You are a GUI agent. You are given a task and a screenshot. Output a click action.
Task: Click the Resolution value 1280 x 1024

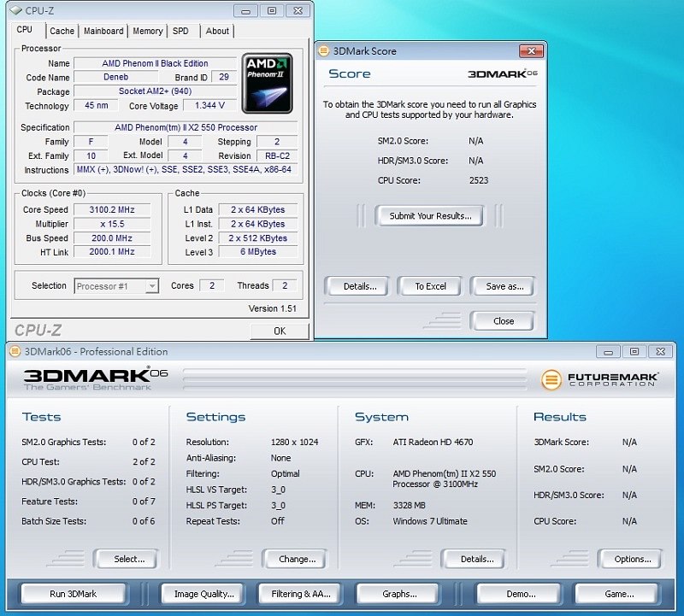click(294, 442)
